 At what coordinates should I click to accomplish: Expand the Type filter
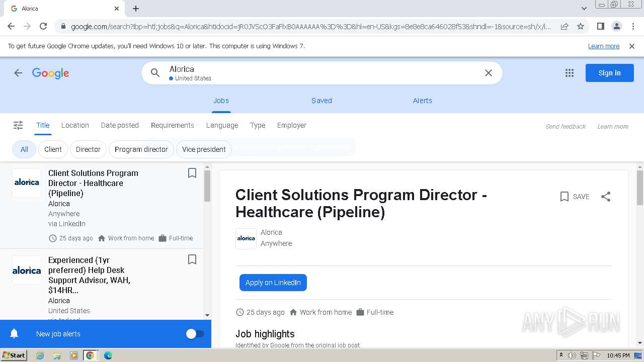pyautogui.click(x=258, y=125)
